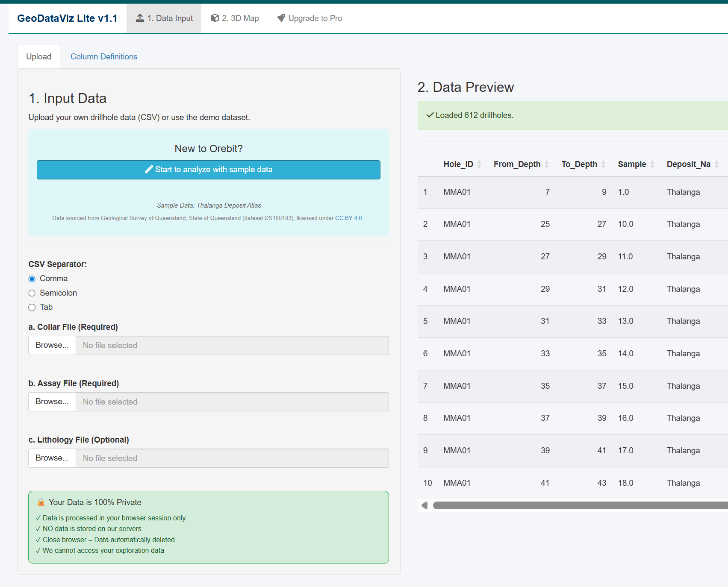728x587 pixels.
Task: Click the upload icon on Data Input tab
Action: coord(139,18)
